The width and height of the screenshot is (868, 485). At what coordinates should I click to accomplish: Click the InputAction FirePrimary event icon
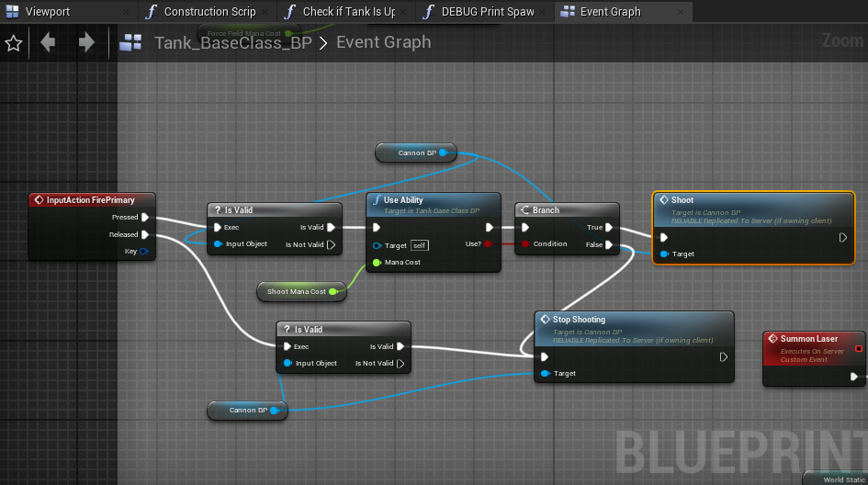pos(39,200)
